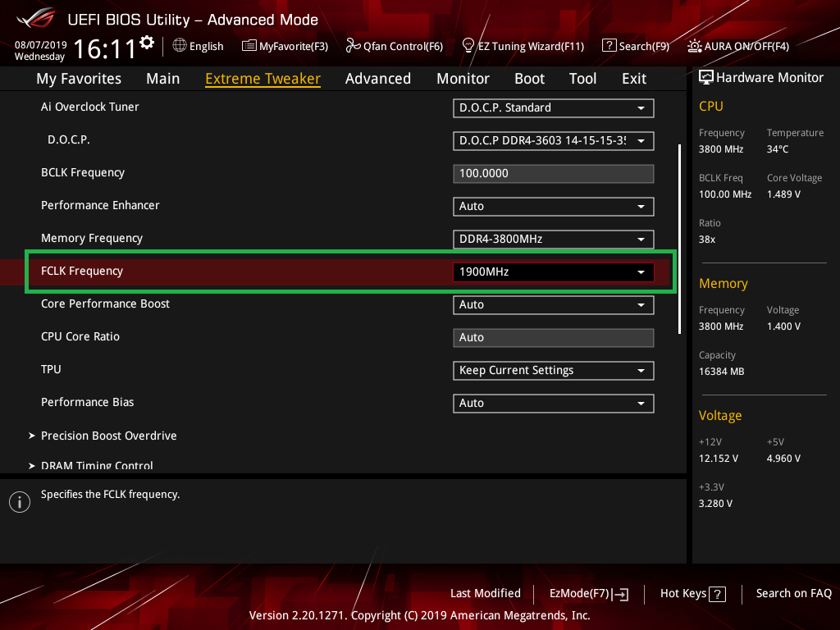Select the TPU label
This screenshot has width=840, height=630.
coord(51,369)
